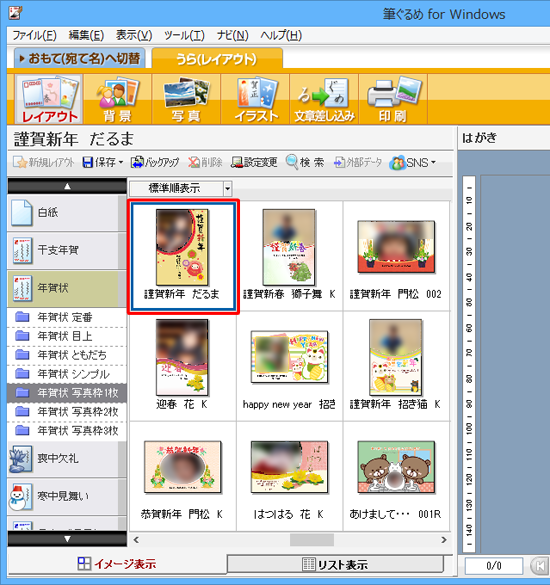Open the イラスト illustration tool
The image size is (550, 585).
(x=256, y=99)
